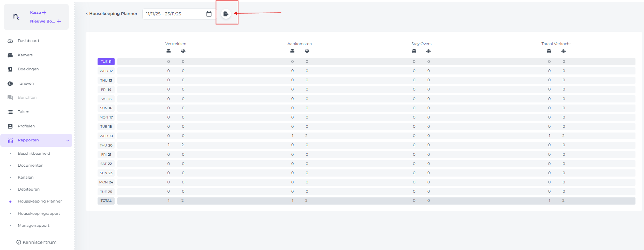Screen dimensions: 644x250
Task: Click the Kamers bed icon in sidebar
Action: 10,55
